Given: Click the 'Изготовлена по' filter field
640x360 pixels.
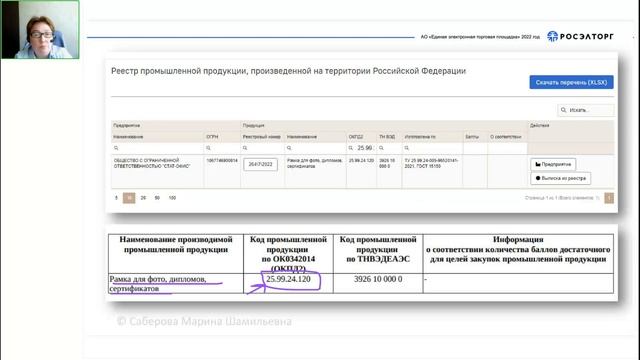Looking at the screenshot, I should (432, 148).
